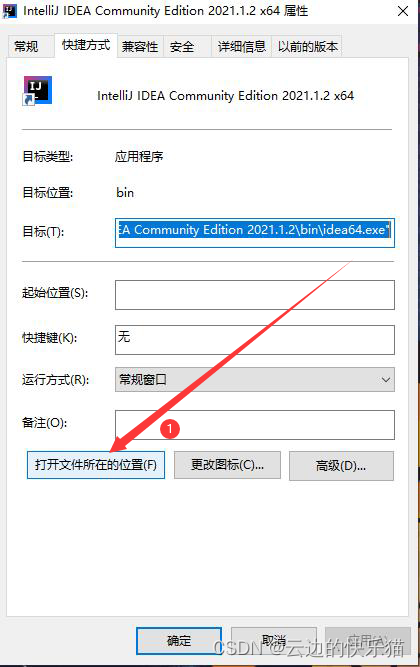Switch to the 常规 tab

26,46
